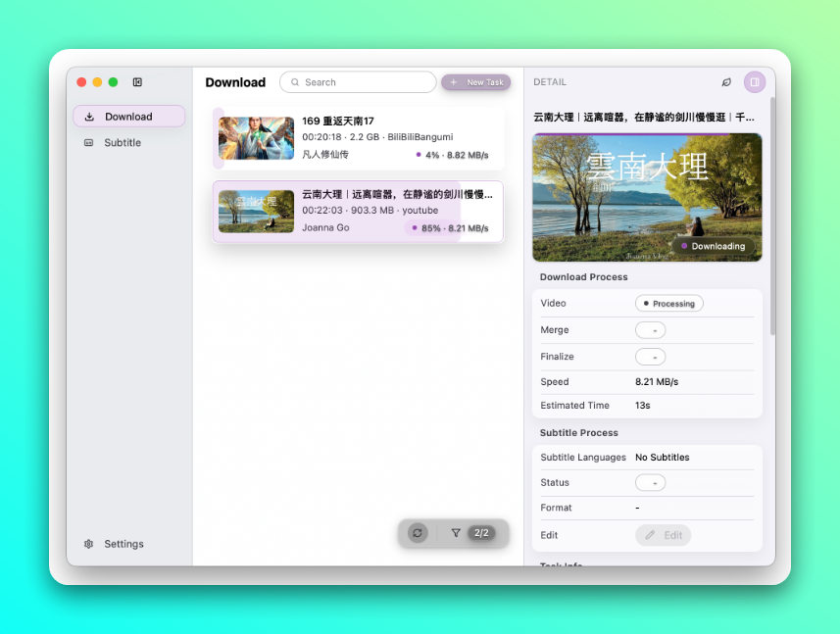The height and width of the screenshot is (634, 840).
Task: Toggle the detail panel with purple round button
Action: coord(755,82)
